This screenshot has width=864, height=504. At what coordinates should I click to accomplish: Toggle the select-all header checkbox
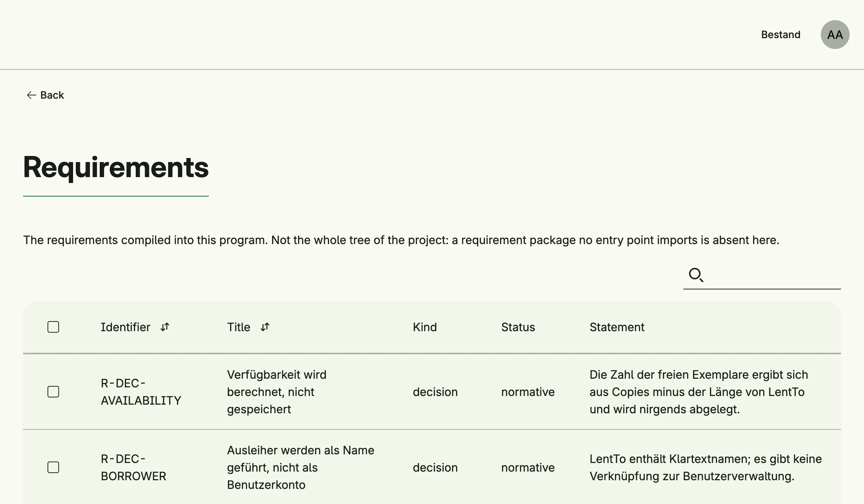(x=53, y=327)
